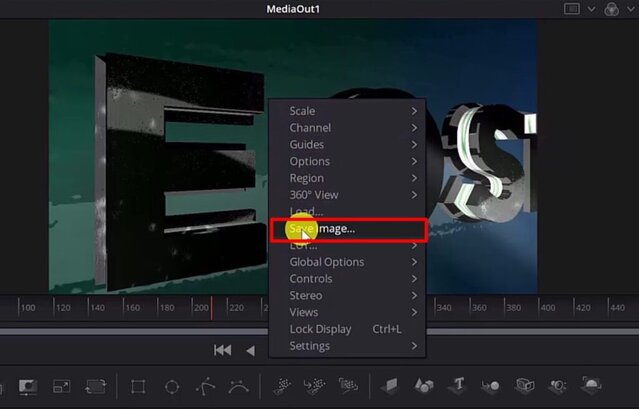
Task: Click the MediaOut1 viewer title
Action: tap(293, 9)
